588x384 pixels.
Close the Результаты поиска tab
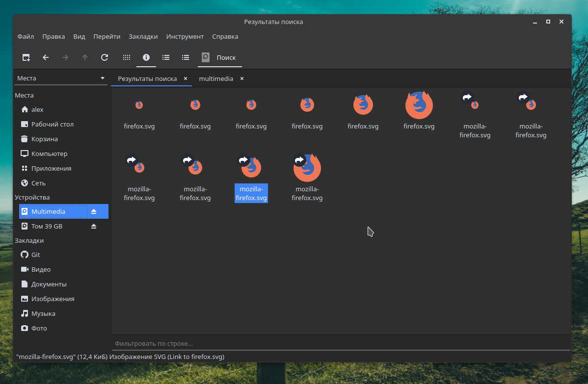click(185, 78)
